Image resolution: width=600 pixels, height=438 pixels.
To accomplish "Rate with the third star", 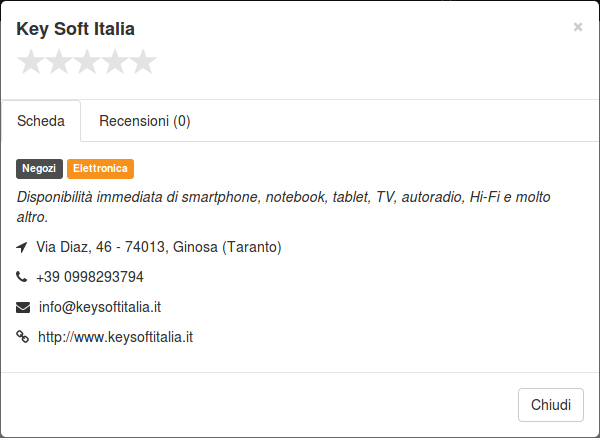I will pos(87,62).
